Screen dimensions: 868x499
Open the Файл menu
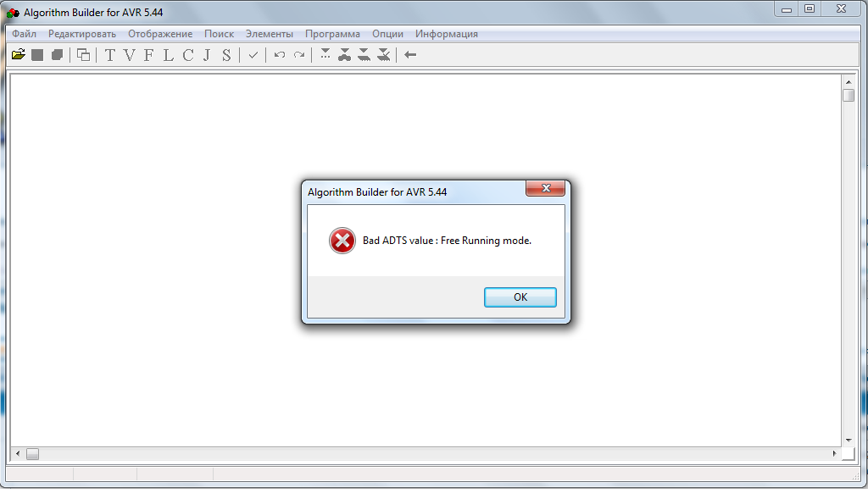point(25,34)
